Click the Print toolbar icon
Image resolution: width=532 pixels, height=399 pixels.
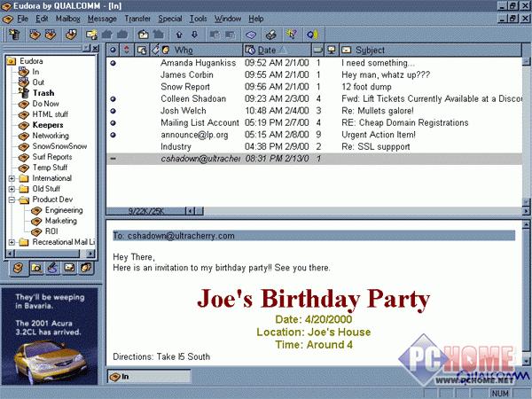tap(270, 35)
